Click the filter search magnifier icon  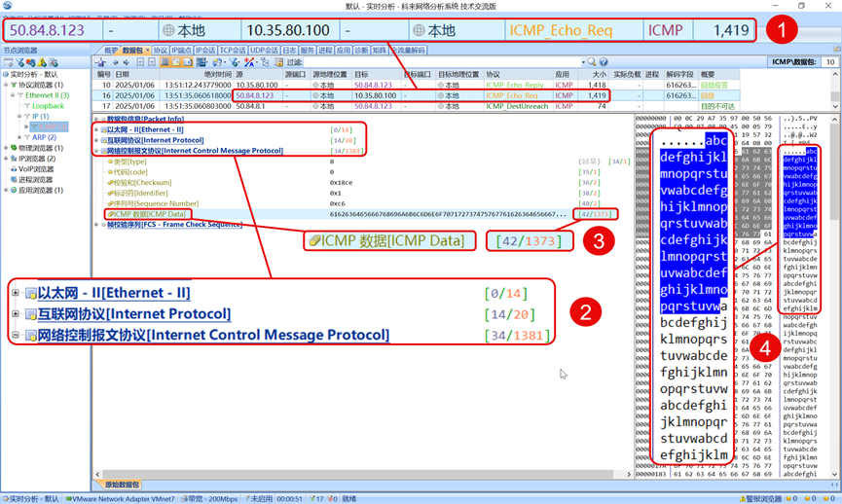coord(591,62)
